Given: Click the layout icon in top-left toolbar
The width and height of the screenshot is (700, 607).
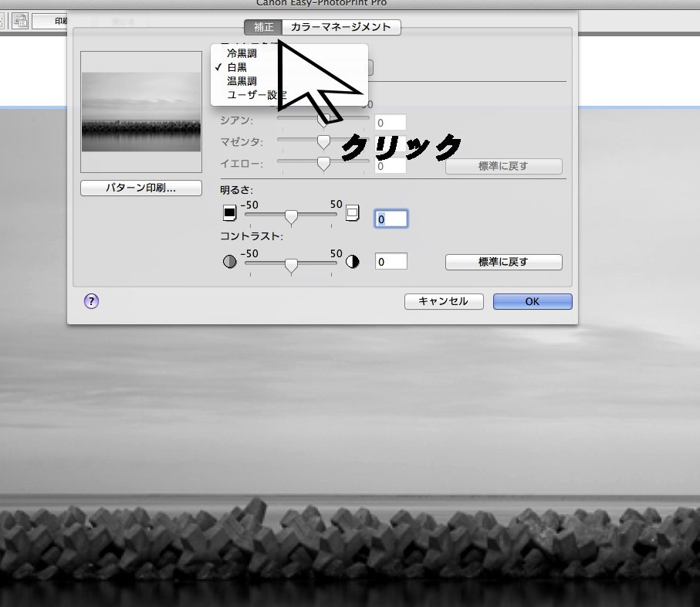Looking at the screenshot, I should (x=21, y=21).
